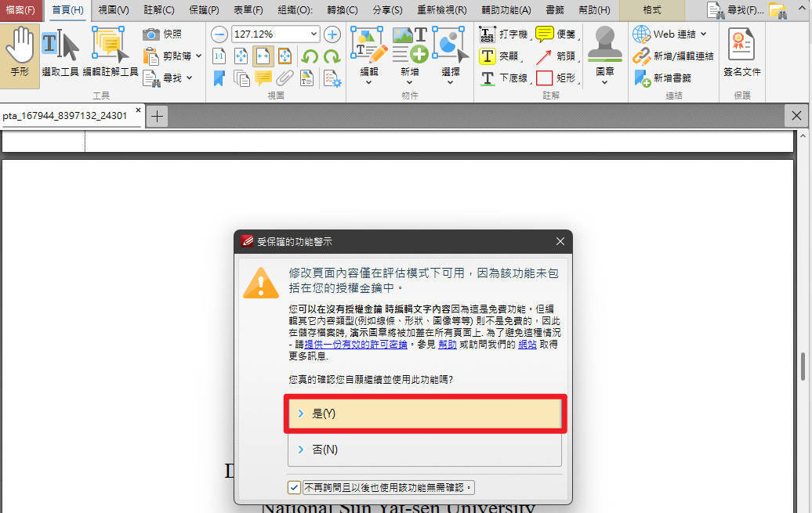Open the zoom percentage 127.12% dropdown
Viewport: 812px width, 513px height.
pyautogui.click(x=314, y=34)
